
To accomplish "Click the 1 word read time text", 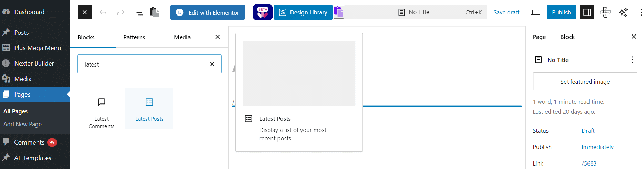I will click(569, 102).
